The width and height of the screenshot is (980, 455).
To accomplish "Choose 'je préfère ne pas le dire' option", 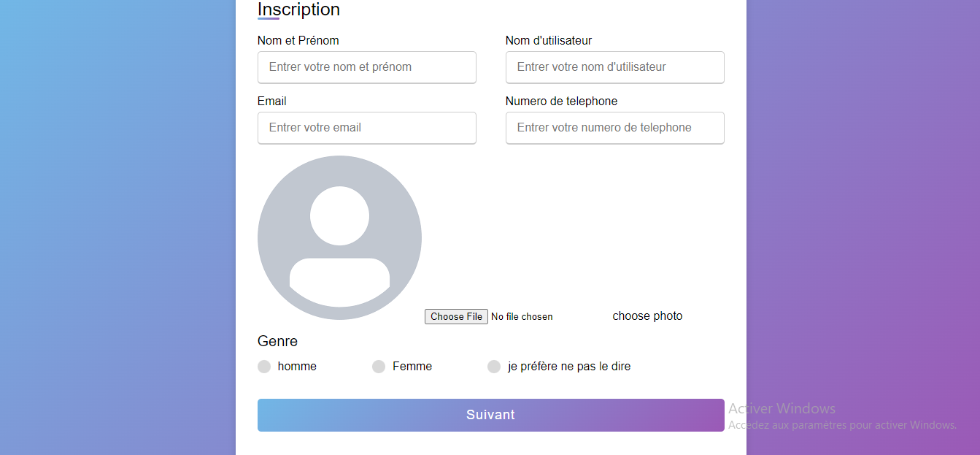I will click(494, 366).
